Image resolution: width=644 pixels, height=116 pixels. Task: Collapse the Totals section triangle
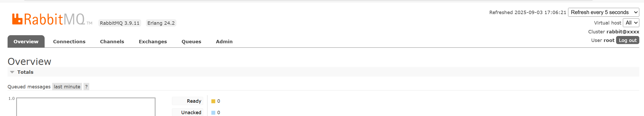[12, 72]
